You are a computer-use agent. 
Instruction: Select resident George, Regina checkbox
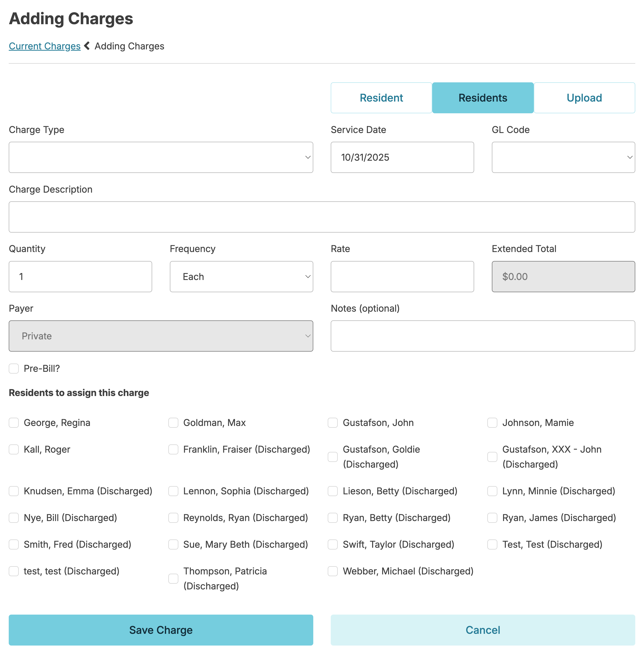tap(14, 423)
